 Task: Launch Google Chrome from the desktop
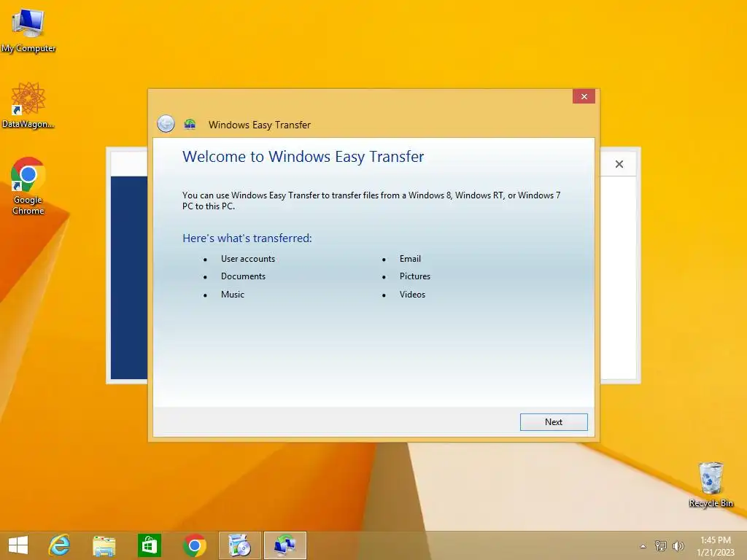pos(28,186)
